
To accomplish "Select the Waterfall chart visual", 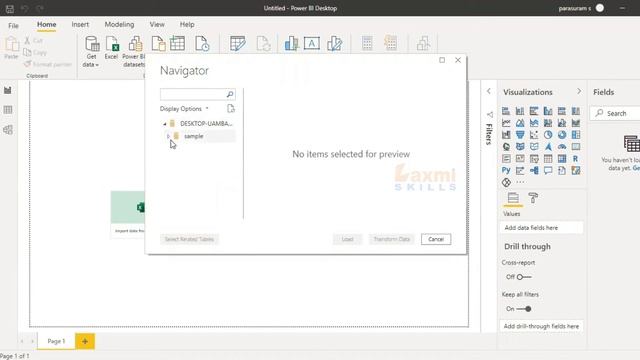I will (x=506, y=135).
